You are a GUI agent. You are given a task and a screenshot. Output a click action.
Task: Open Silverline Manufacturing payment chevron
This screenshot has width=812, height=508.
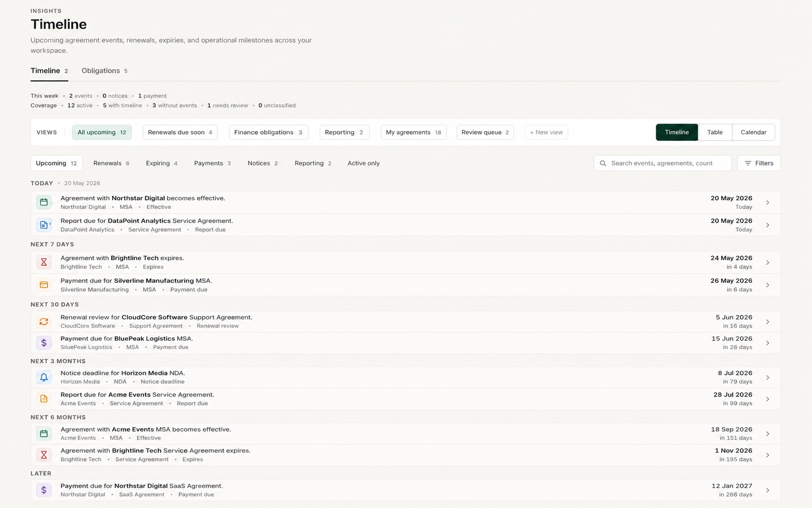click(767, 285)
